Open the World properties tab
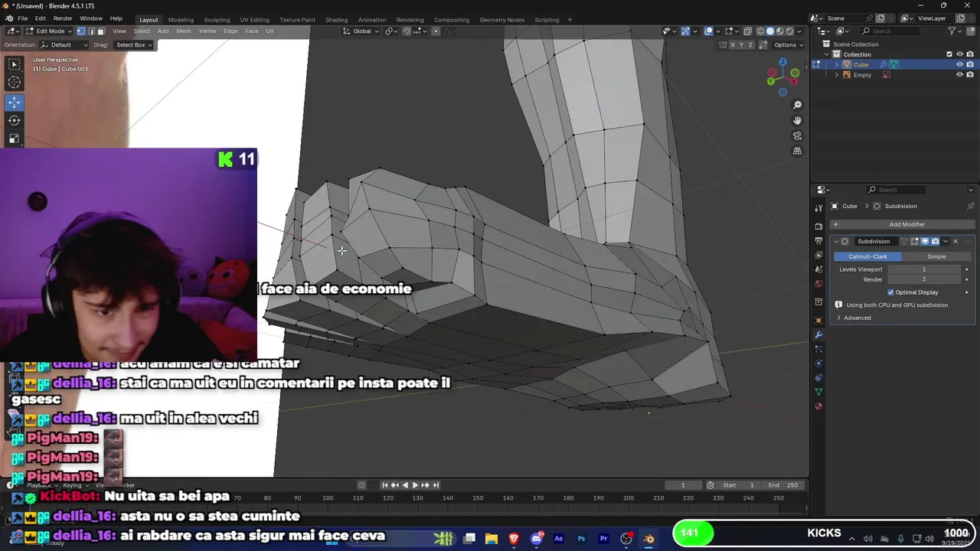Screen dimensions: 980x551 coord(818,284)
